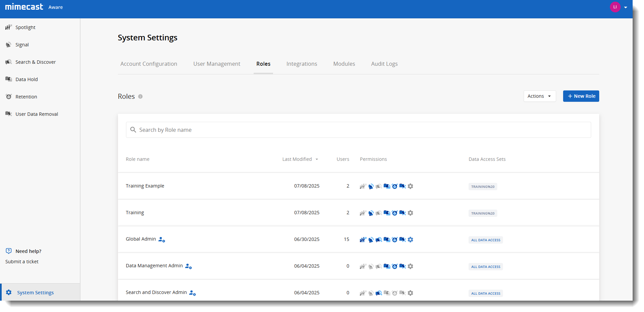
Task: Click the Submit a ticket link
Action: pos(22,262)
